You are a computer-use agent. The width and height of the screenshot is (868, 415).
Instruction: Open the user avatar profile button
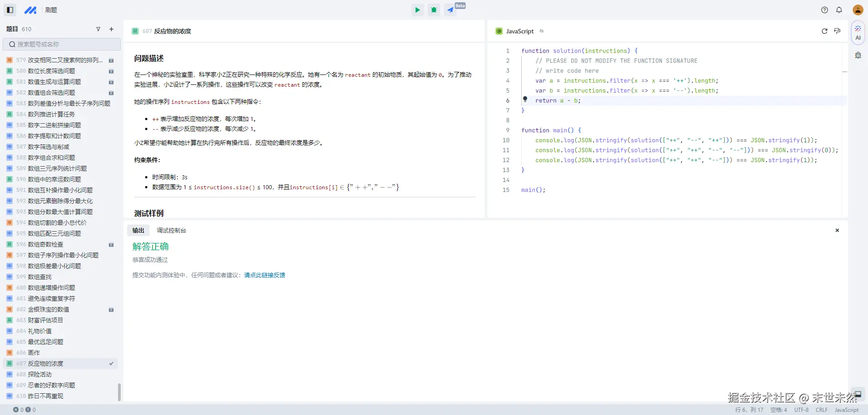tap(858, 9)
